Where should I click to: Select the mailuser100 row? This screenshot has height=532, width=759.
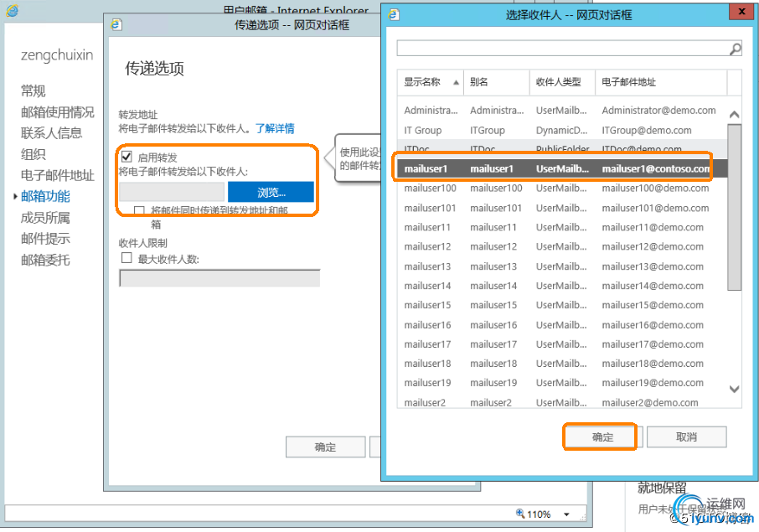click(x=562, y=188)
